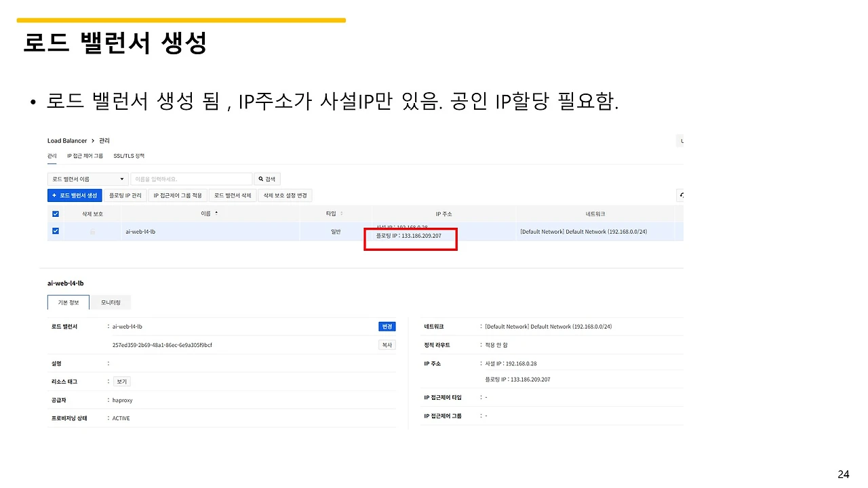The image size is (868, 488).
Task: Open the 로드 밸런서 이름 filter dropdown
Action: (88, 179)
